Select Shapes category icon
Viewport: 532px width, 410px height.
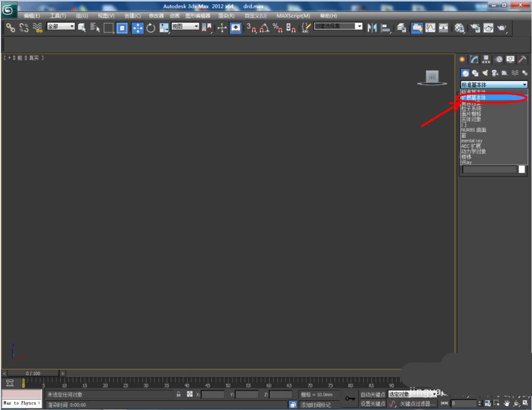475,73
